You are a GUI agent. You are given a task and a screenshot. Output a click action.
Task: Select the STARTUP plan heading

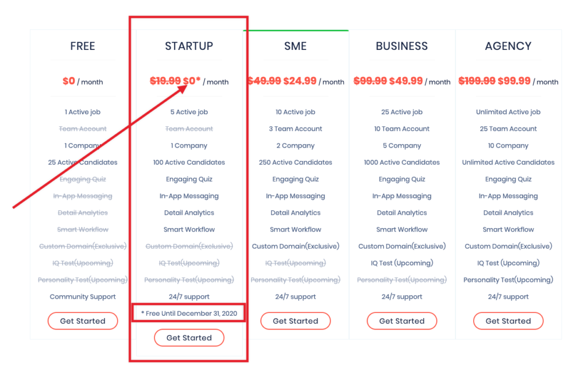click(x=189, y=46)
